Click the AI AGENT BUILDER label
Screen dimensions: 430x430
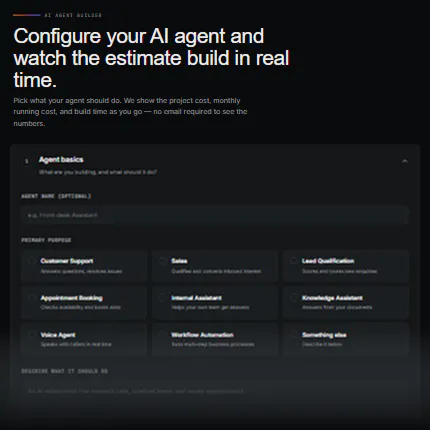[73, 15]
